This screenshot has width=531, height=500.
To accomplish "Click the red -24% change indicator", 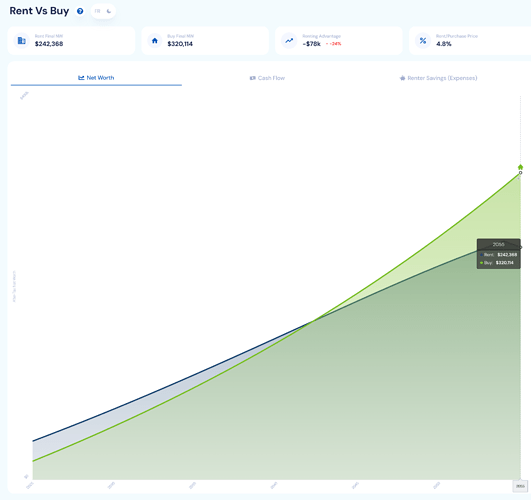I will (333, 44).
